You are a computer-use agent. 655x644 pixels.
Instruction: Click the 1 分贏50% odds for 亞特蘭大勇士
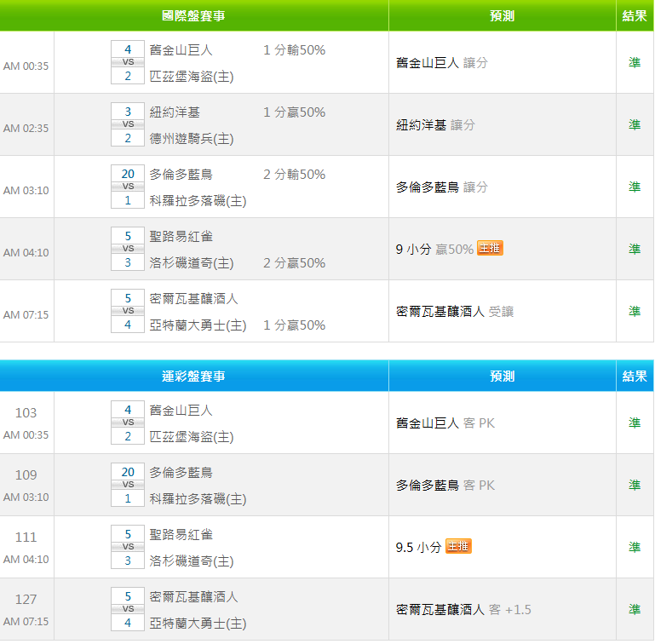tap(294, 325)
